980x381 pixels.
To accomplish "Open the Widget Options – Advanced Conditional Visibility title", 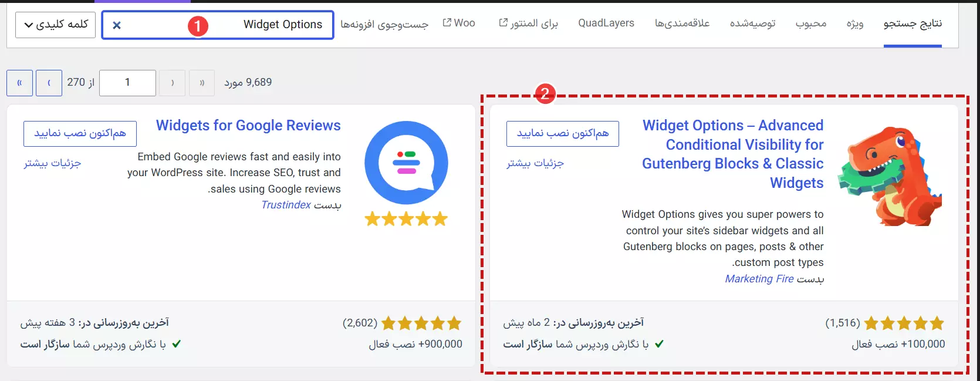I will [733, 154].
